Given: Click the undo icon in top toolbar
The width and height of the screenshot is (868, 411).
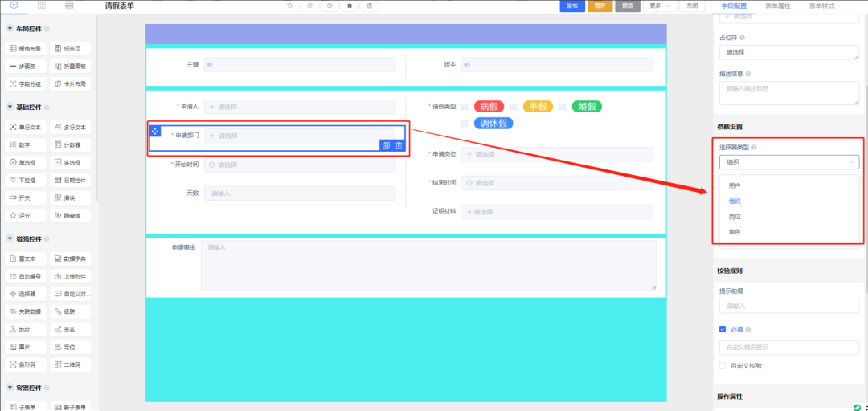Looking at the screenshot, I should coord(290,6).
